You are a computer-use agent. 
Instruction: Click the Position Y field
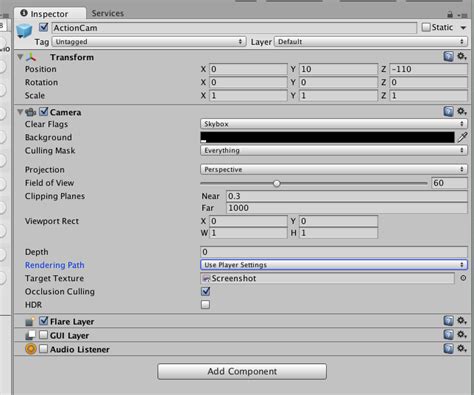coord(338,69)
